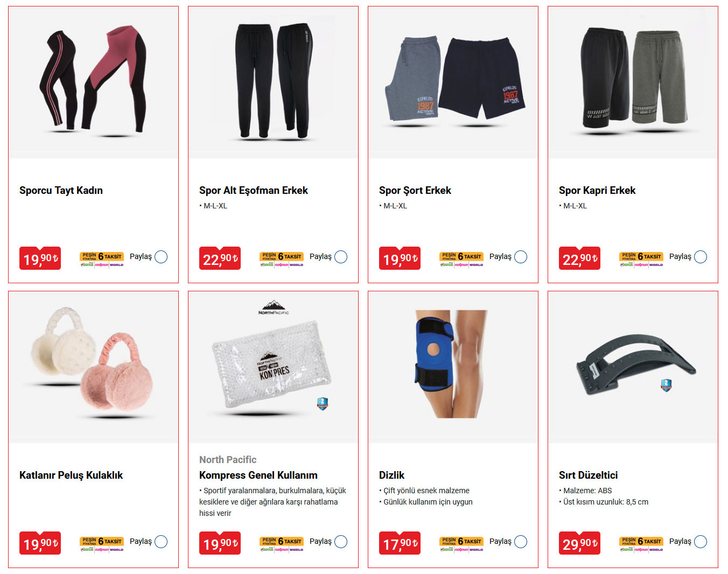
Task: Toggle the Paylaş circle for Sırt Düzeltici
Action: tap(701, 542)
